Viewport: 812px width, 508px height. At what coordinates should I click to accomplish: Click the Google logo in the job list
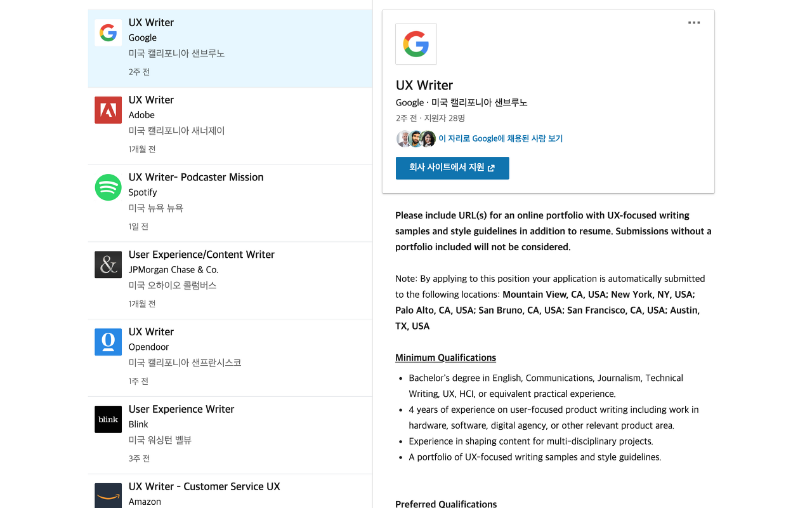[x=108, y=33]
